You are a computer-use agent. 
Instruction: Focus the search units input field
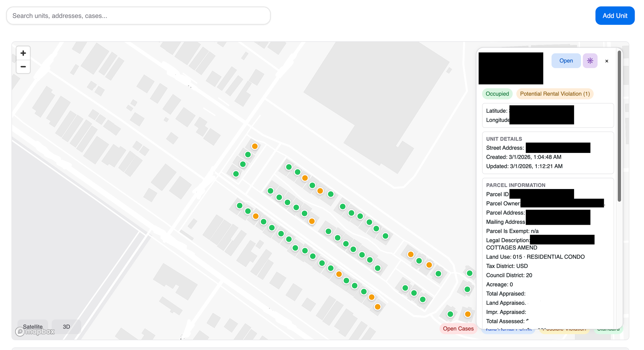click(138, 16)
